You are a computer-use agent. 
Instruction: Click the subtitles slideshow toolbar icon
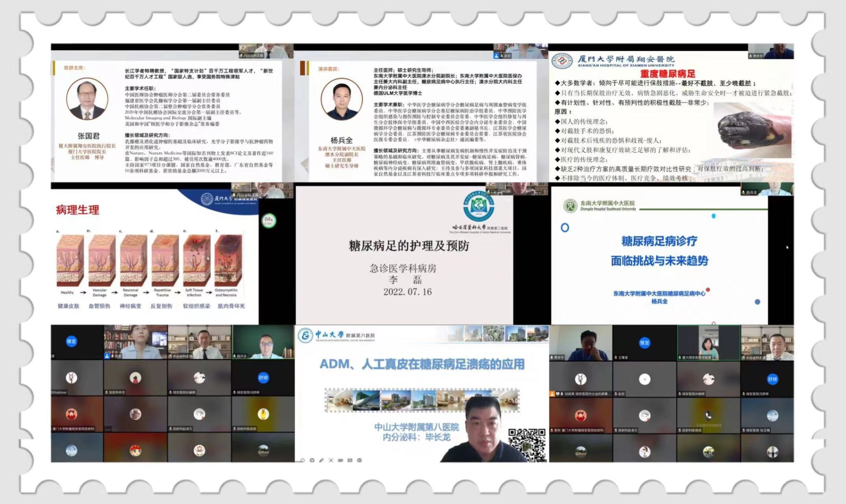[350, 460]
